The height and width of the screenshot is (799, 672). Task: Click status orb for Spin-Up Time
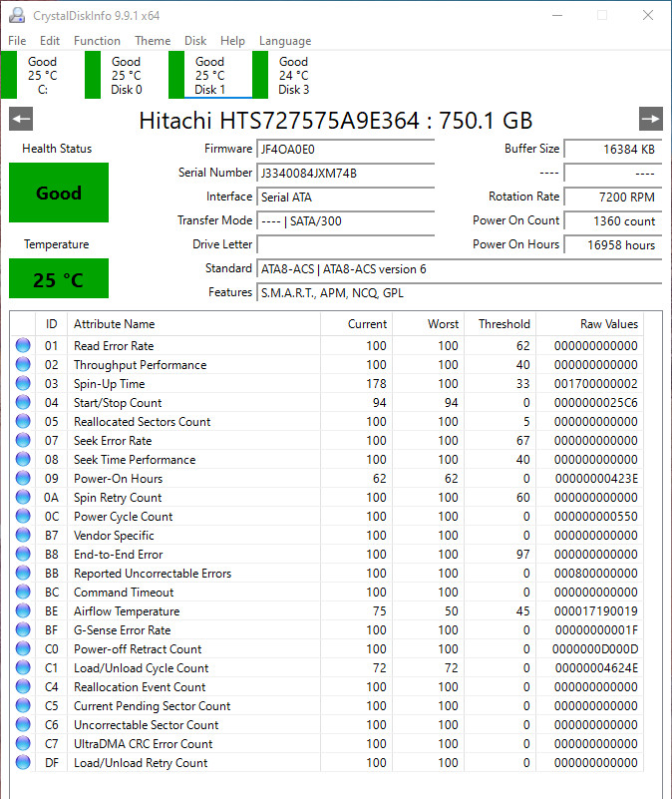pos(23,383)
